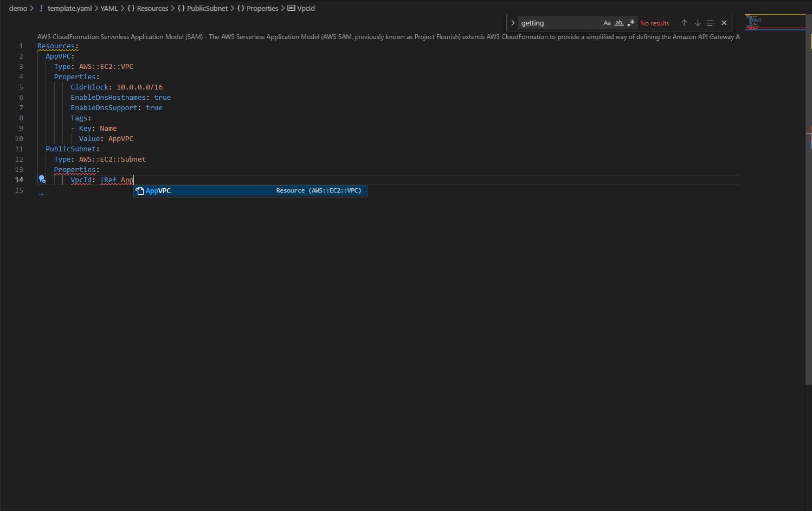Open the Resources breadcrumb dropdown

click(152, 8)
